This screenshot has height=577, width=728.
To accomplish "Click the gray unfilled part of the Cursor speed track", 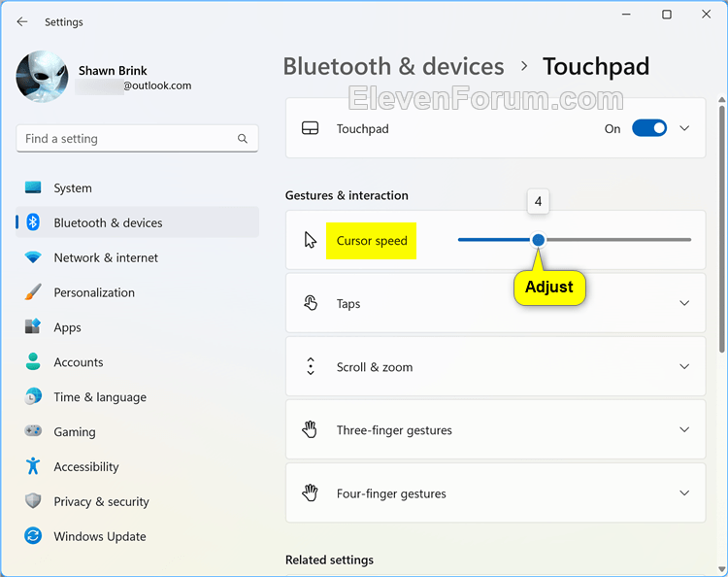I will pyautogui.click(x=618, y=240).
